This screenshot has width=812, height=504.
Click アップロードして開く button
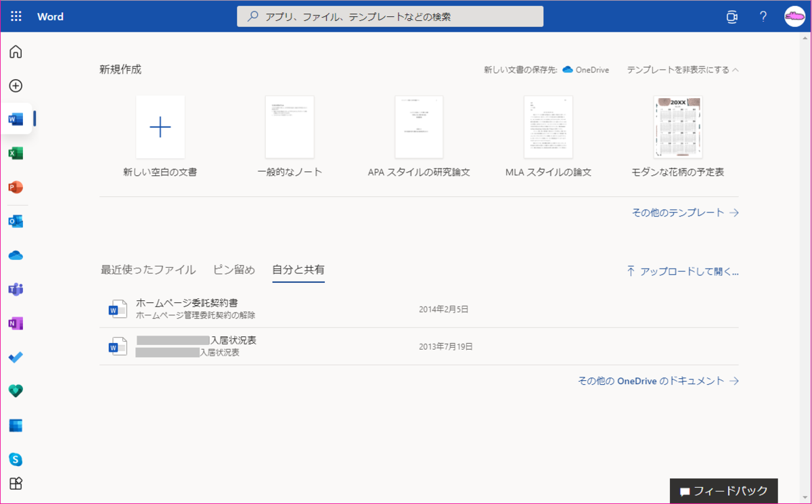coord(682,271)
